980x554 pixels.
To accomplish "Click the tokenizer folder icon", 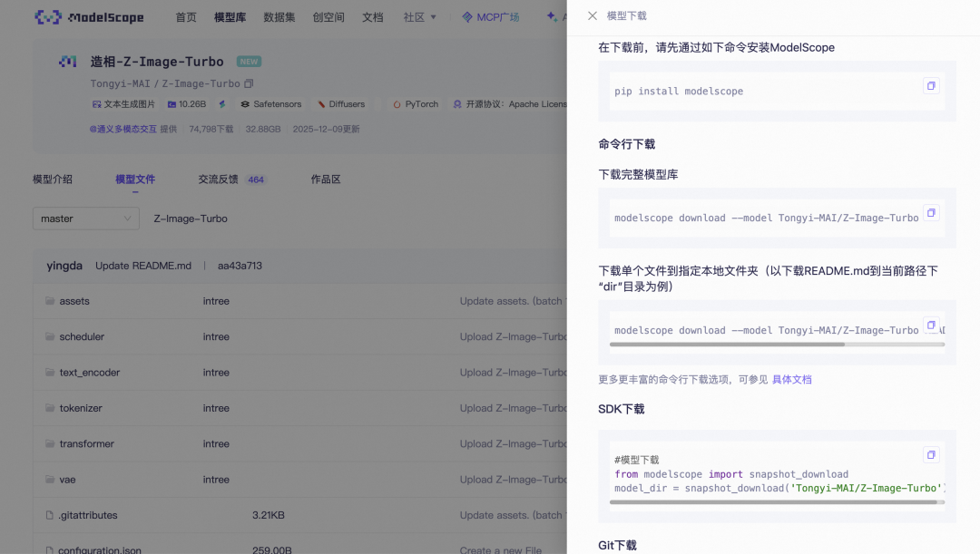I will coord(50,408).
